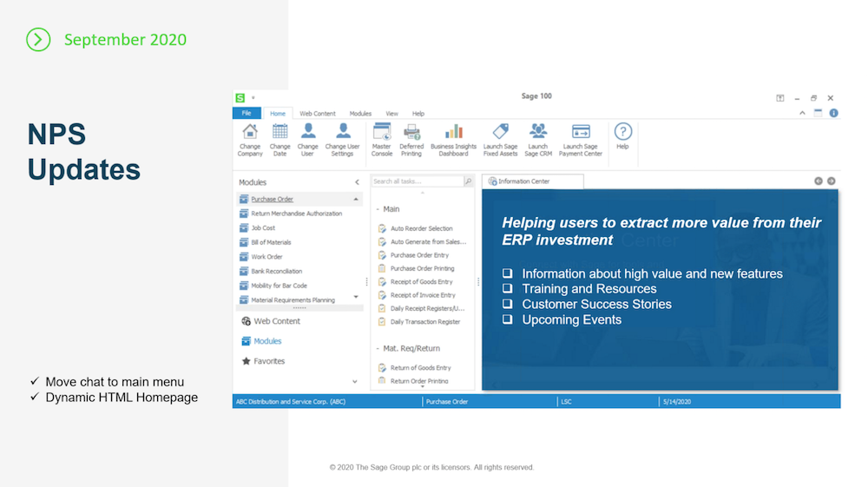Open the View ribbon tab
Image resolution: width=868 pixels, height=487 pixels.
pyautogui.click(x=392, y=114)
